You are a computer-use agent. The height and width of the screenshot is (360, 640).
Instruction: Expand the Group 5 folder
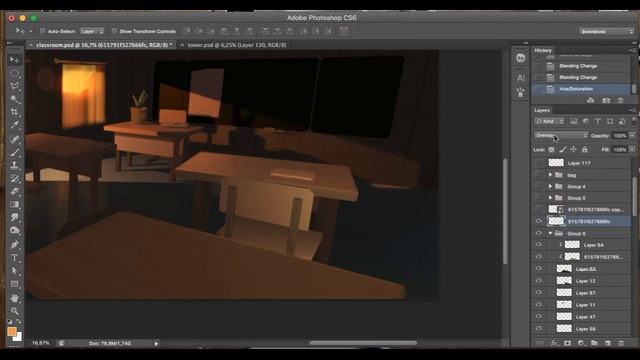point(550,198)
